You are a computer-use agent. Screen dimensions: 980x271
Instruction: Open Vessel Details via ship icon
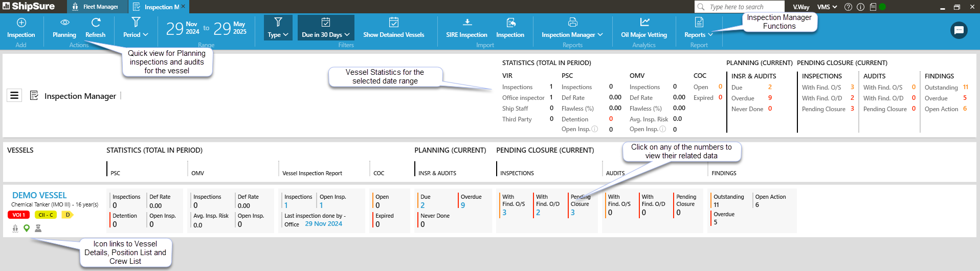click(15, 228)
